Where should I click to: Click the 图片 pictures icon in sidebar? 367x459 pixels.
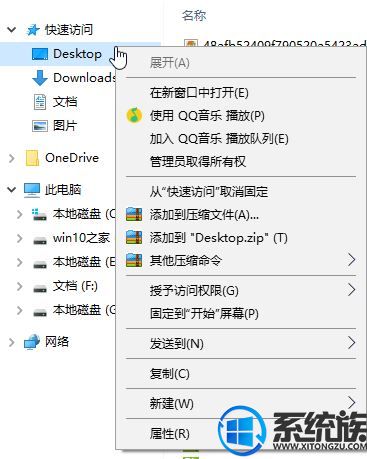click(40, 126)
